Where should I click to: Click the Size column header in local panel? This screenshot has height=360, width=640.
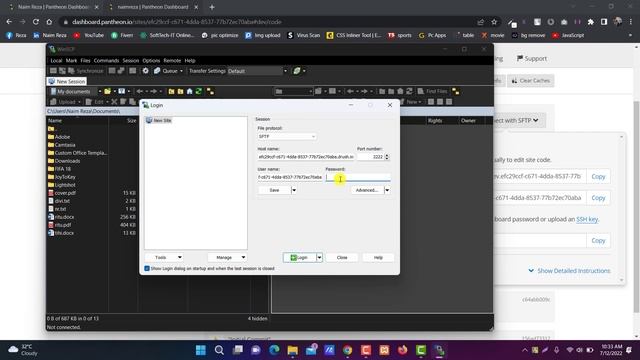coord(123,121)
